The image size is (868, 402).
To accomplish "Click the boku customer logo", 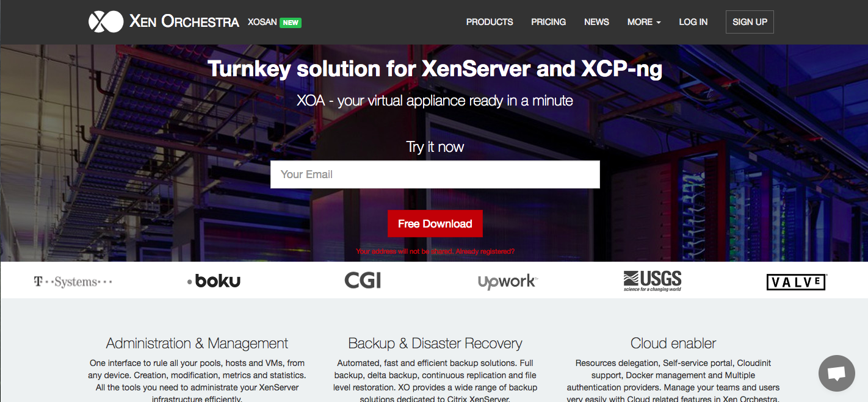I will (x=214, y=281).
